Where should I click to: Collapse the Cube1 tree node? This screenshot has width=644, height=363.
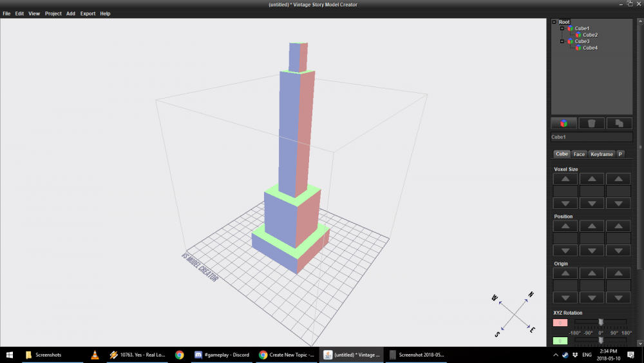pyautogui.click(x=562, y=28)
